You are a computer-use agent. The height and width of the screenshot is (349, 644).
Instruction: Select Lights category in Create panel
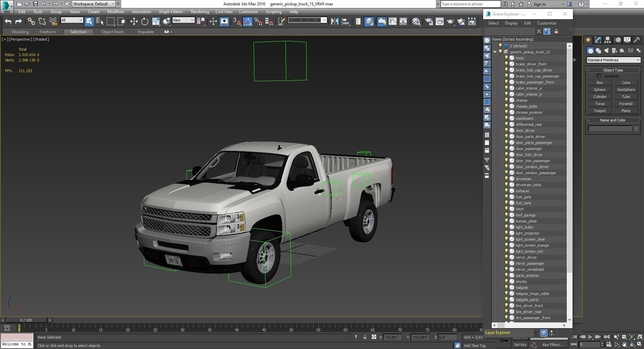[606, 51]
